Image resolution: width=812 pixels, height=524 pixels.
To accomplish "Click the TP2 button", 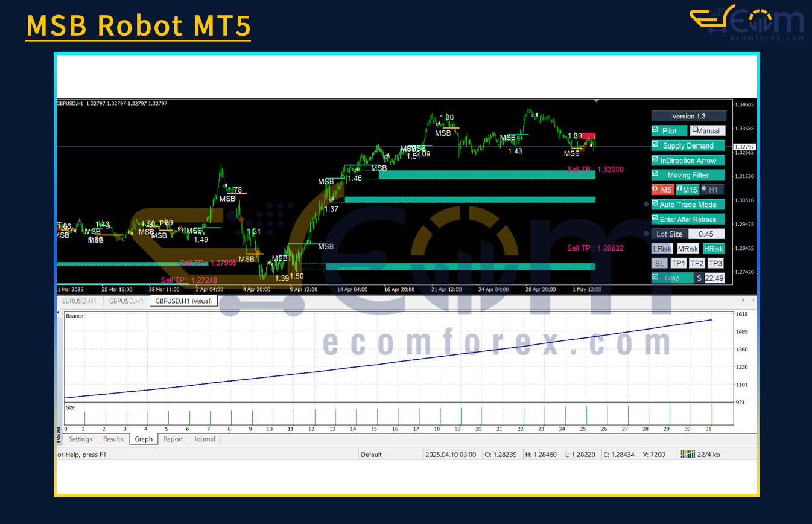I will 697,263.
